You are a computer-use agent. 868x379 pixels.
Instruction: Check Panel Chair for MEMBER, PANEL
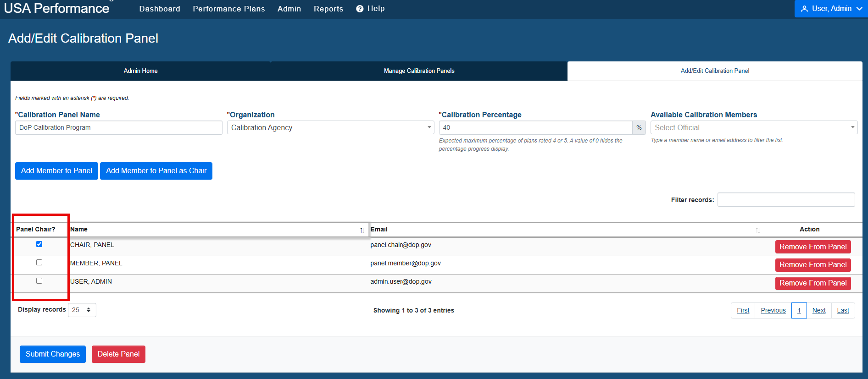[x=39, y=263]
